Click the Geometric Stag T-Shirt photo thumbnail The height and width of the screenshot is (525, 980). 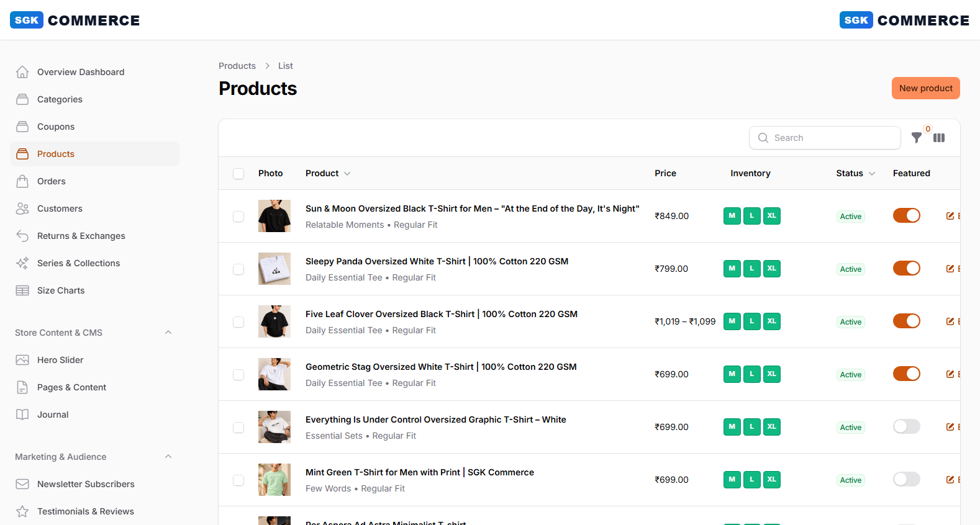[x=274, y=374]
